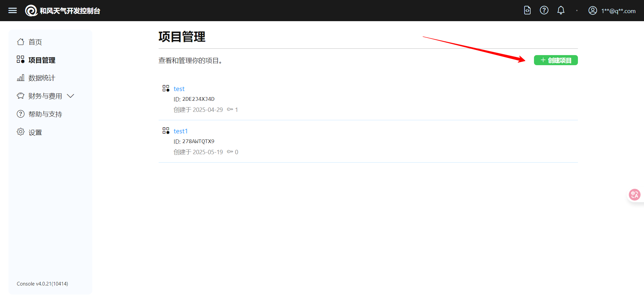Open the user account avatar icon
The height and width of the screenshot is (303, 644).
pyautogui.click(x=593, y=11)
